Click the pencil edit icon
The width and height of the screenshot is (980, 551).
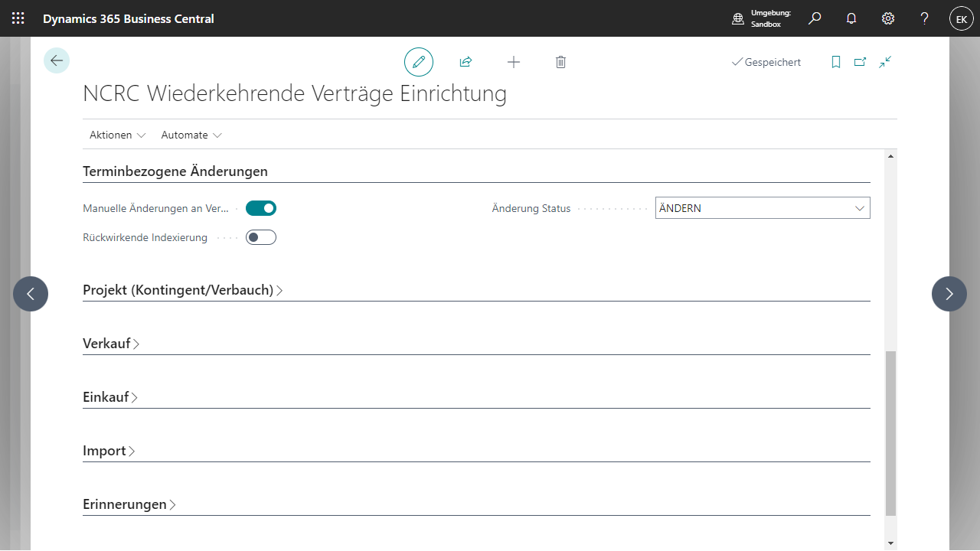click(x=419, y=62)
